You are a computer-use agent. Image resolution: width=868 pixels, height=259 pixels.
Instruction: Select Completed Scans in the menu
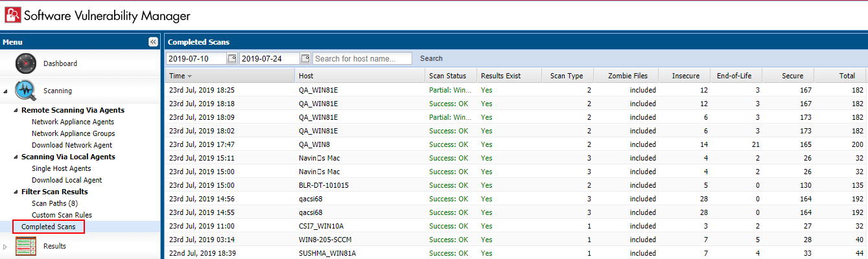pyautogui.click(x=48, y=227)
